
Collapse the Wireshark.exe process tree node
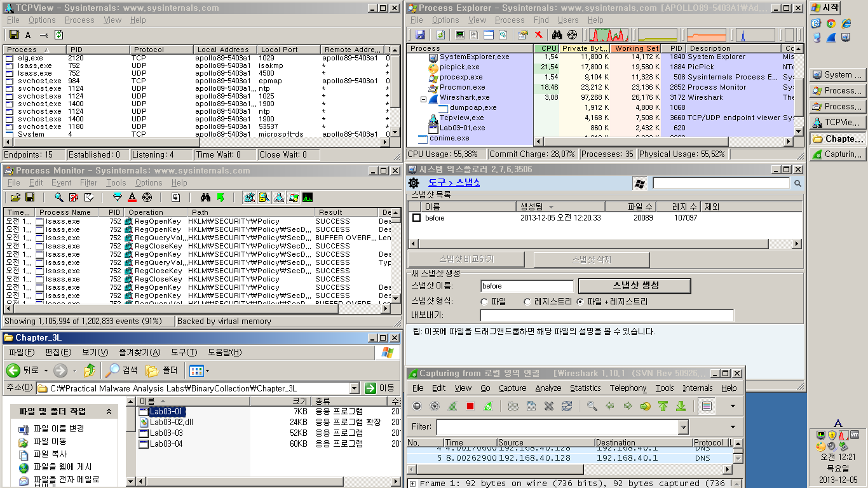point(424,99)
